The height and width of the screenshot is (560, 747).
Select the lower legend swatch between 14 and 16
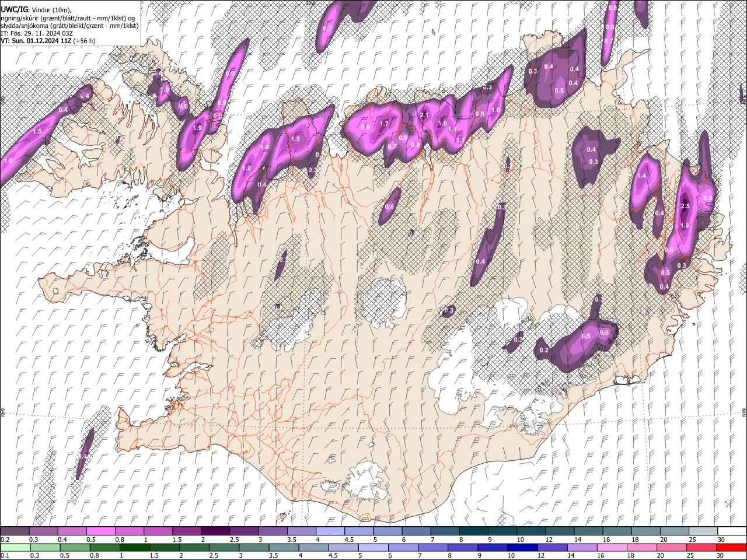[582, 548]
